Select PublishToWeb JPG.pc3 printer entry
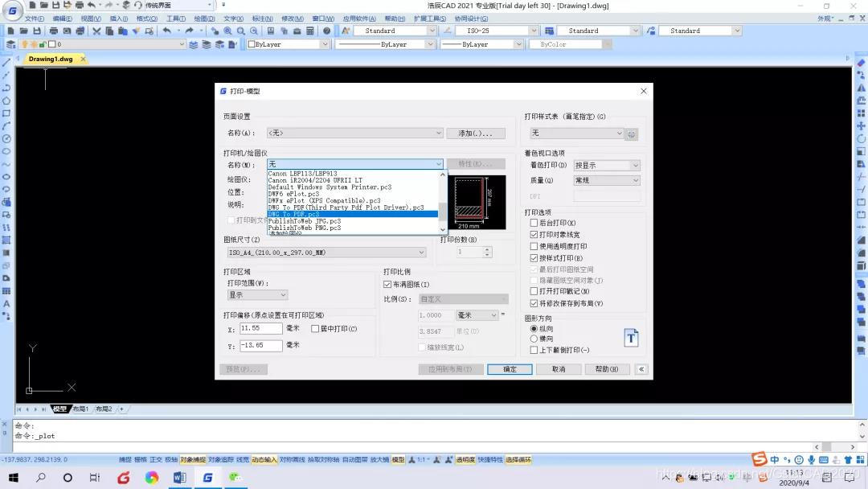 [353, 221]
